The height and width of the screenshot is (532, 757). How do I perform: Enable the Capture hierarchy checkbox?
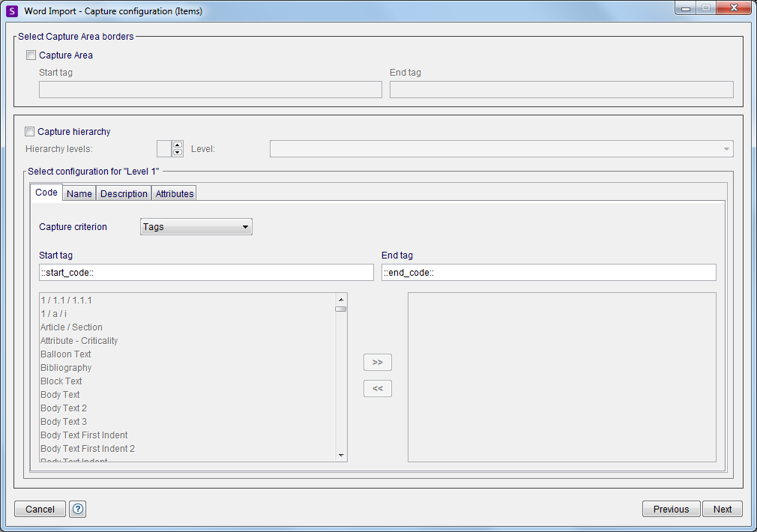point(29,131)
